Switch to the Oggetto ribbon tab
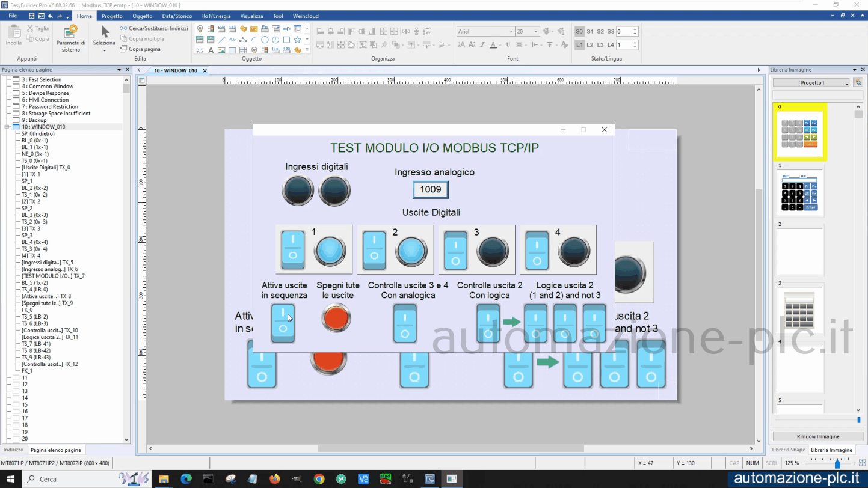This screenshot has height=488, width=868. click(143, 16)
